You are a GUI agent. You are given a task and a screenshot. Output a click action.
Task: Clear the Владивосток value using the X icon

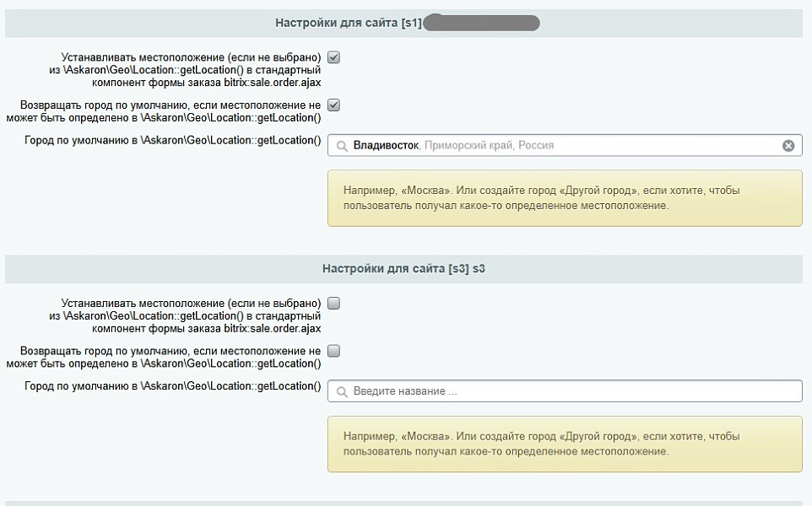tap(788, 145)
